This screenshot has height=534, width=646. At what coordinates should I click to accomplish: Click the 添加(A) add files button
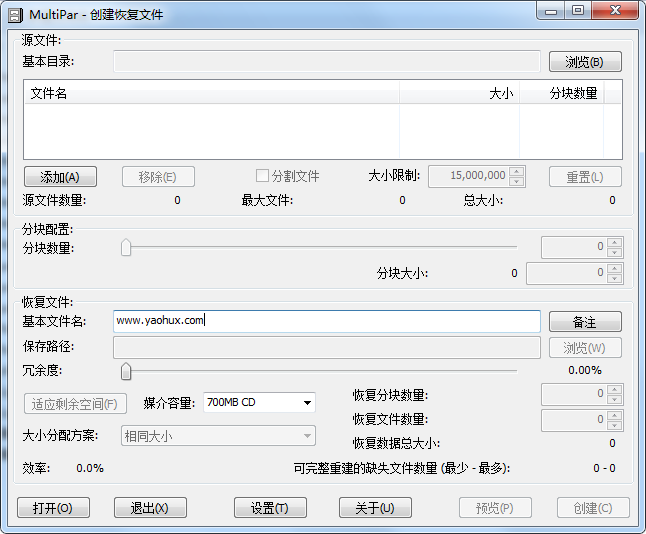[x=59, y=177]
